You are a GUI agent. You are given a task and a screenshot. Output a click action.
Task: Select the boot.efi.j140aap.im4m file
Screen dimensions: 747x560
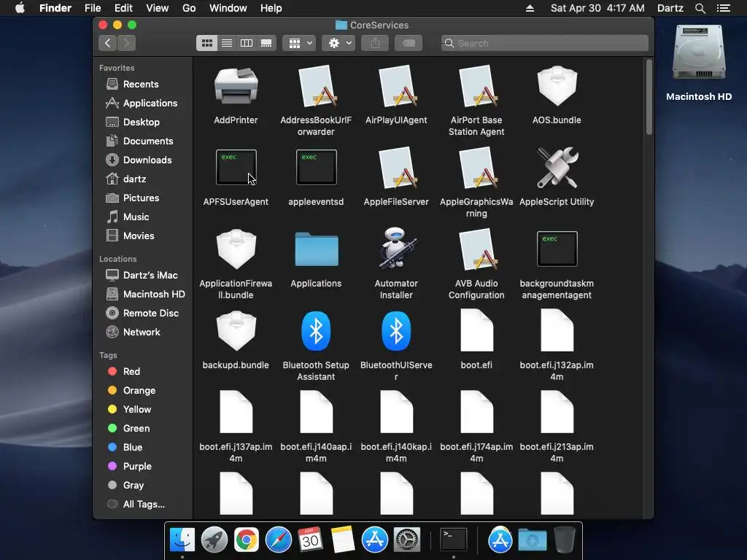pos(317,412)
